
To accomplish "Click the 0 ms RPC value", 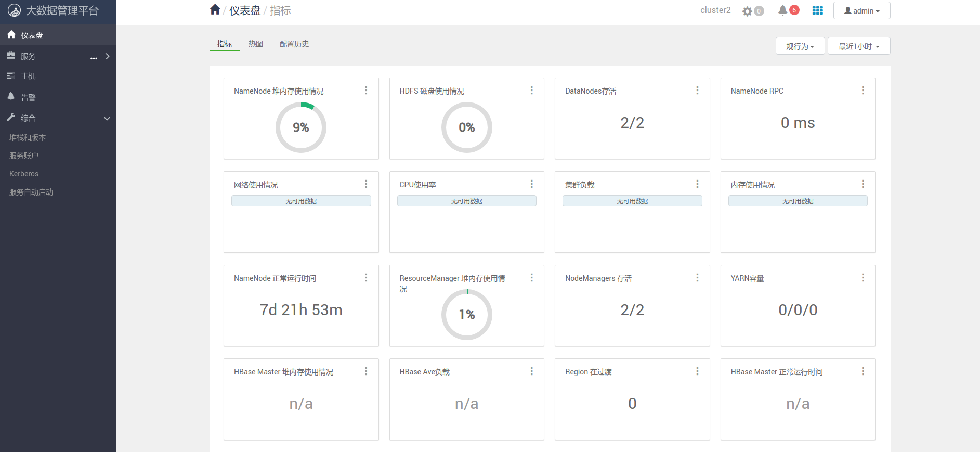I will coord(798,123).
